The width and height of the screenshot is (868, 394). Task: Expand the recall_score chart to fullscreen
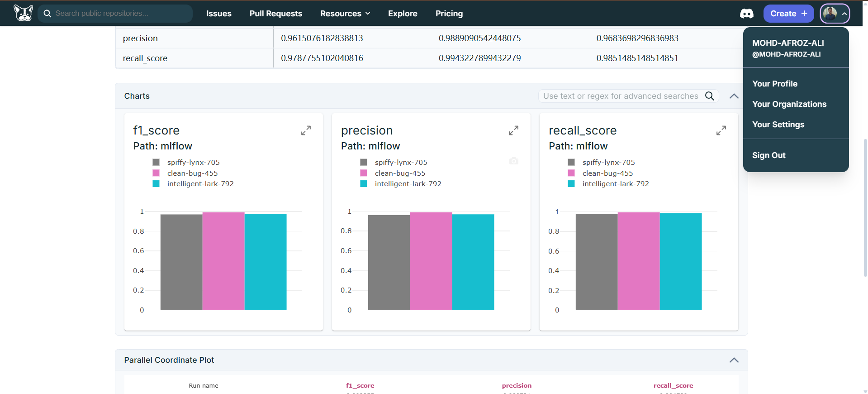tap(721, 130)
